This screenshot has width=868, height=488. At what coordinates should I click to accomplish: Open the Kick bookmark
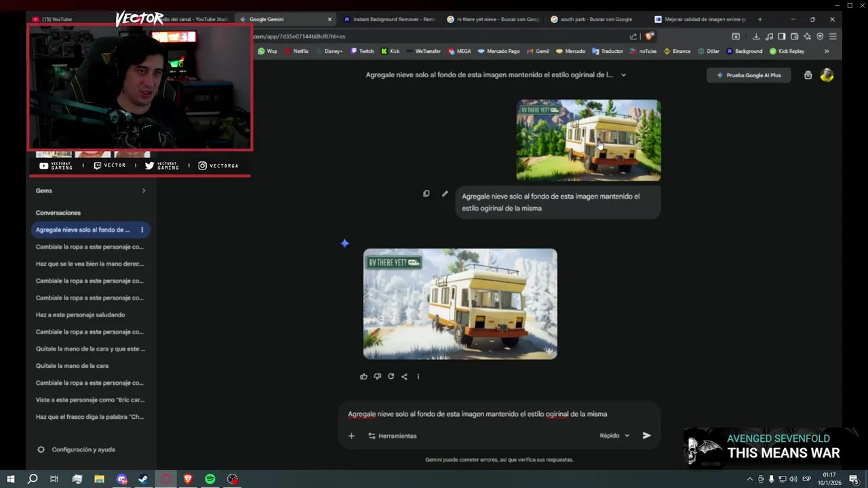[x=391, y=51]
